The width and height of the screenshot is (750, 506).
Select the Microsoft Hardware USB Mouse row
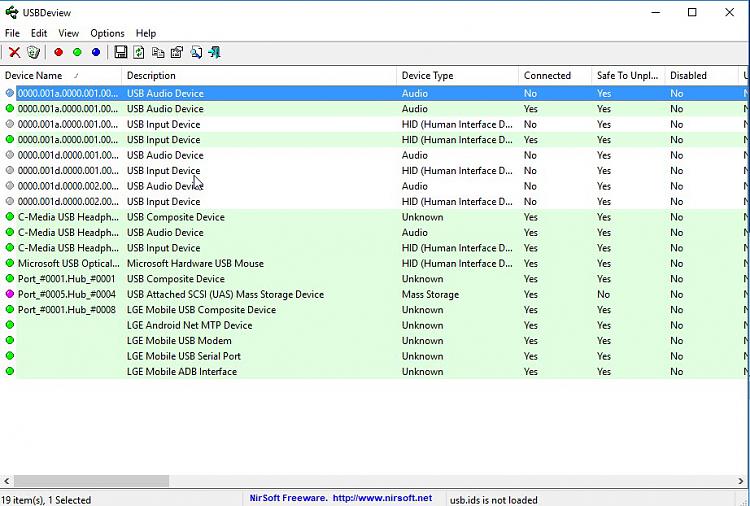click(x=373, y=263)
